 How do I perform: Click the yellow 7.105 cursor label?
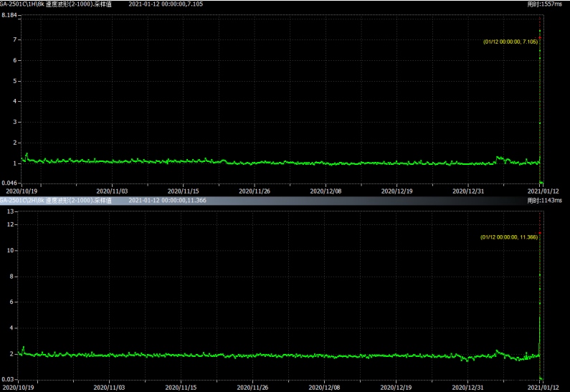point(510,42)
